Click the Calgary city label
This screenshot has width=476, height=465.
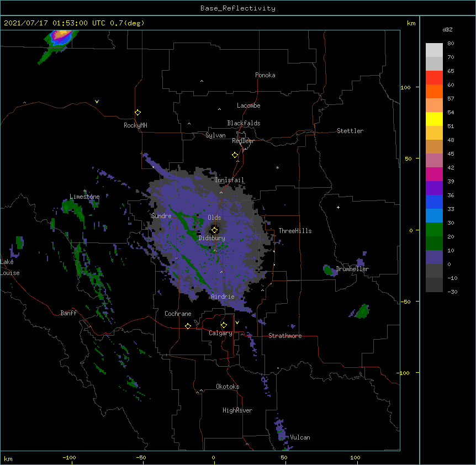[x=221, y=333]
